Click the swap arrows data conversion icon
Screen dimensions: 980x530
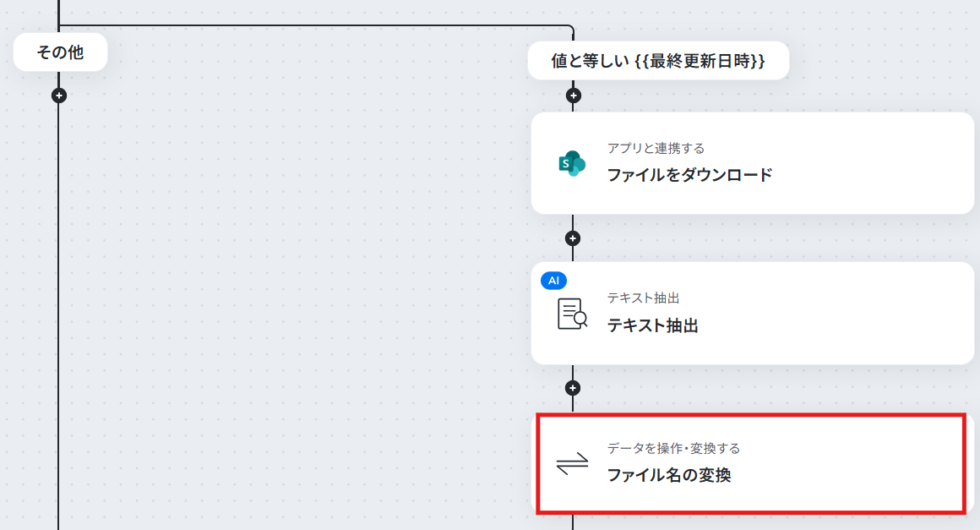pyautogui.click(x=572, y=464)
